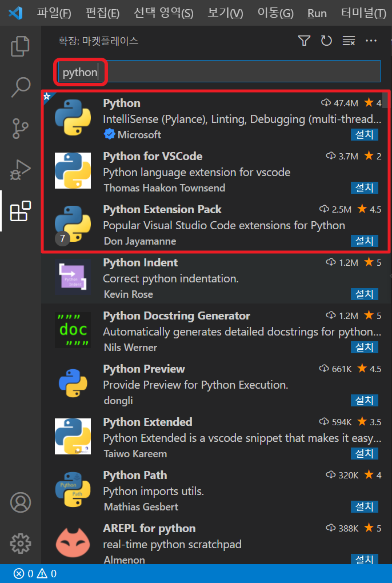Select the AREPL for python title
Screen dimensions: 392x583
tap(149, 528)
